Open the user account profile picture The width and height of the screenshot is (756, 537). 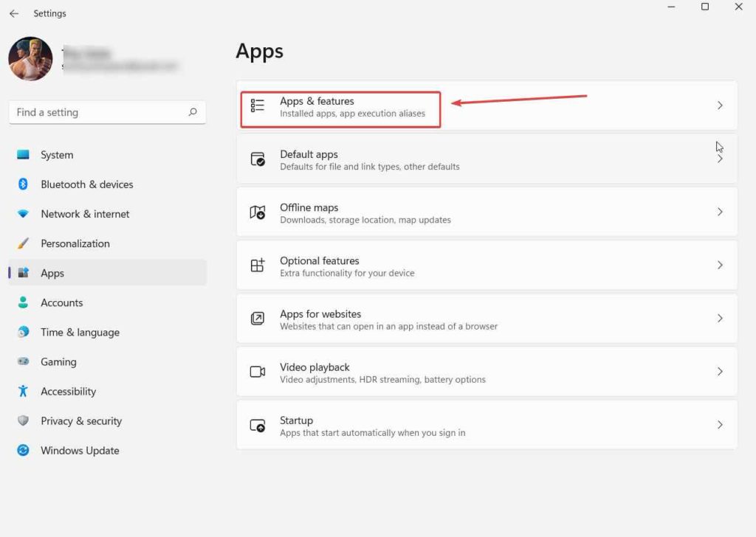30,59
